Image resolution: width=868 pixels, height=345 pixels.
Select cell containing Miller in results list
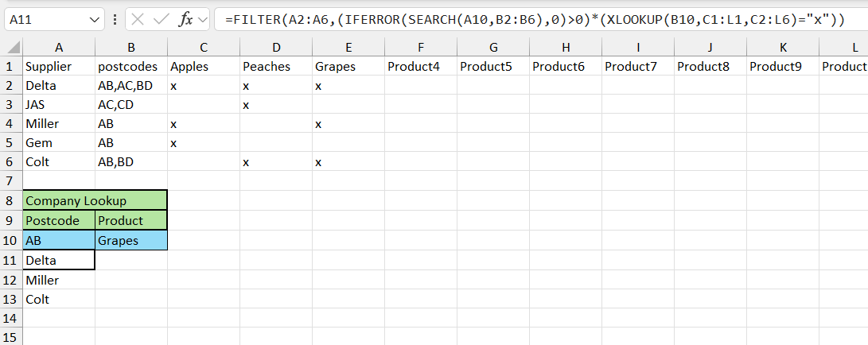pos(59,281)
